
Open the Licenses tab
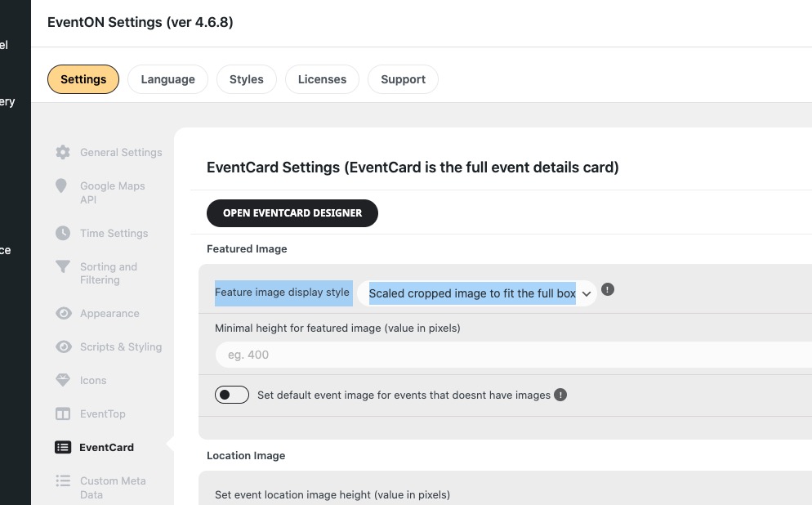click(322, 79)
